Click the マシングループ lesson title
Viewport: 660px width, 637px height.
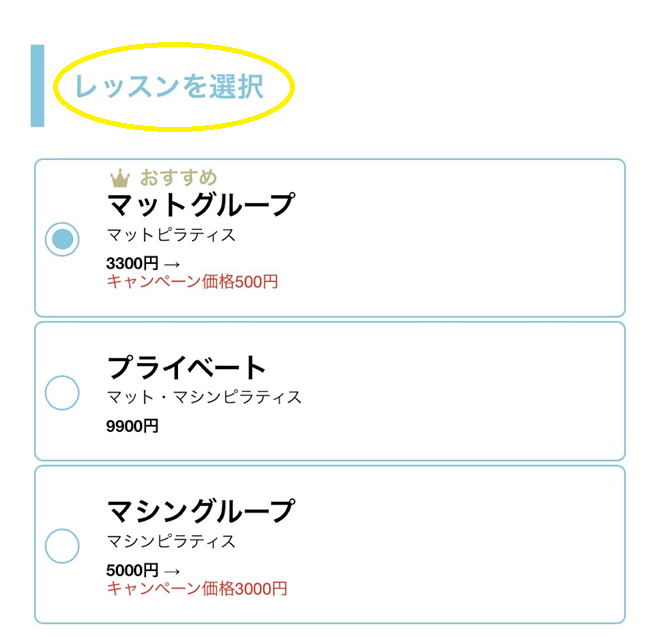tap(200, 511)
